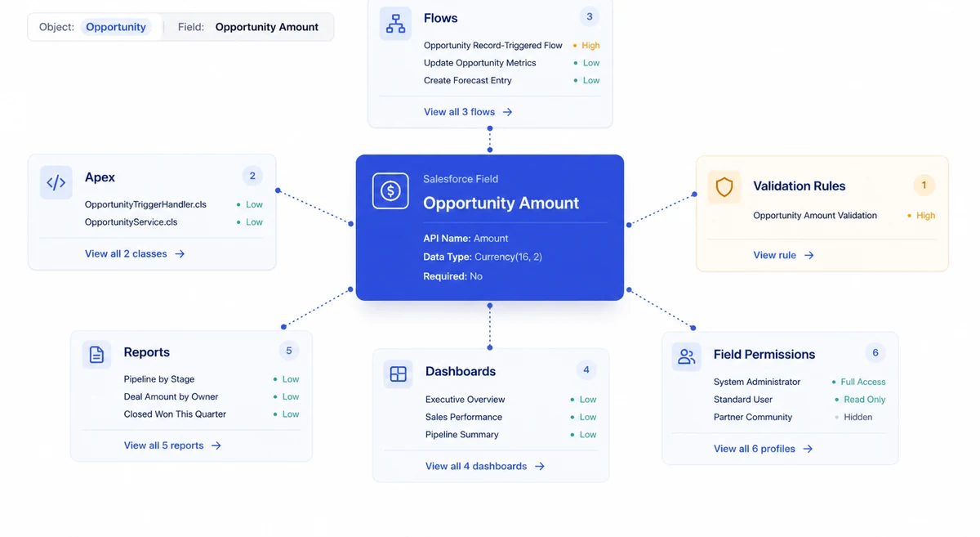
Task: Select Sales Performance dashboard
Action: click(511, 417)
